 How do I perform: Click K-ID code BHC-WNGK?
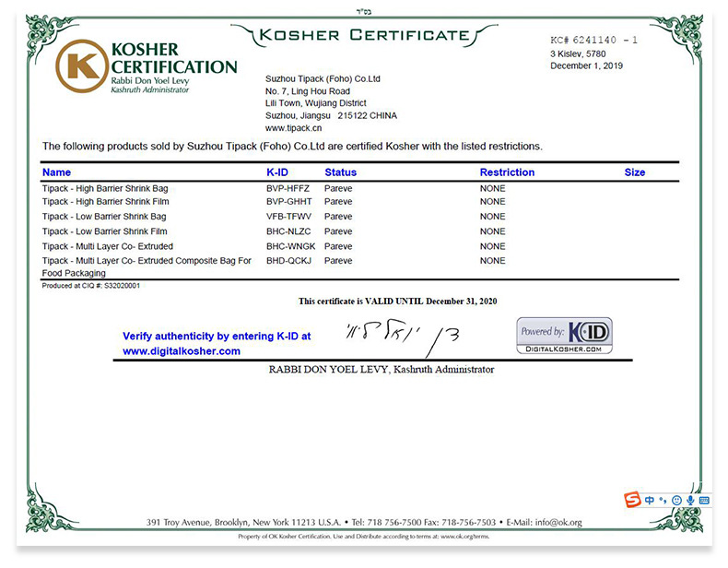[x=290, y=246]
